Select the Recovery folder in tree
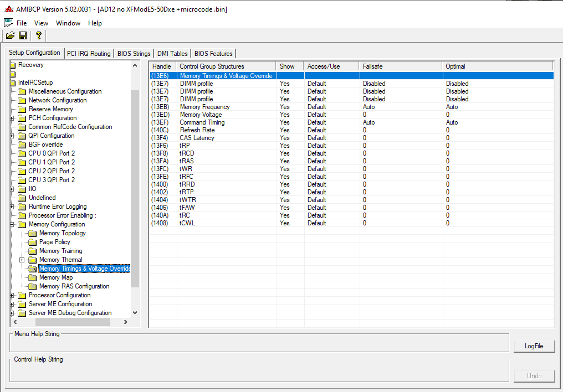This screenshot has width=563, height=392. pyautogui.click(x=31, y=65)
